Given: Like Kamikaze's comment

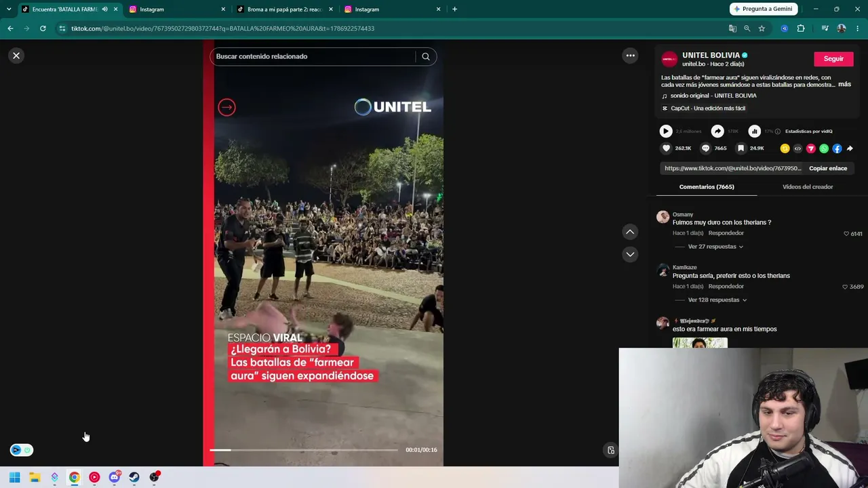Looking at the screenshot, I should click(x=845, y=287).
